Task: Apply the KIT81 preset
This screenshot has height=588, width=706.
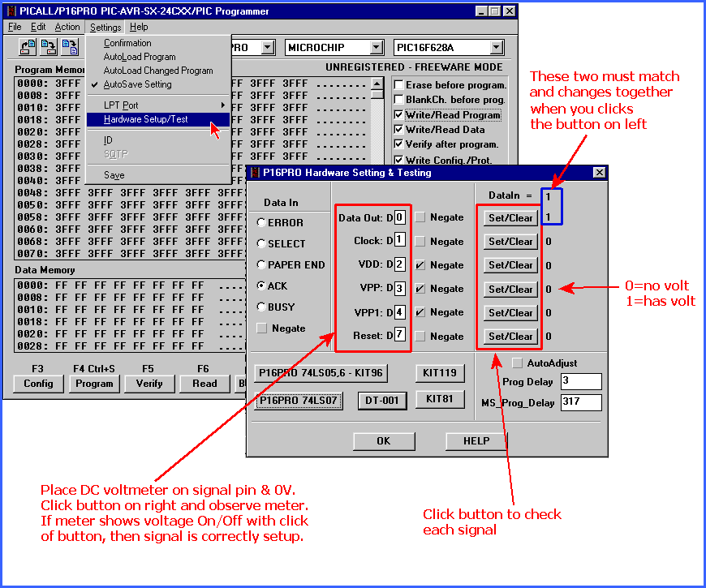Action: pos(440,399)
